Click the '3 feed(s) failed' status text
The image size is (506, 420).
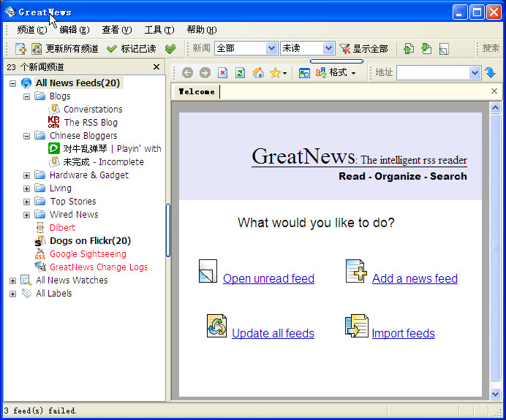40,411
